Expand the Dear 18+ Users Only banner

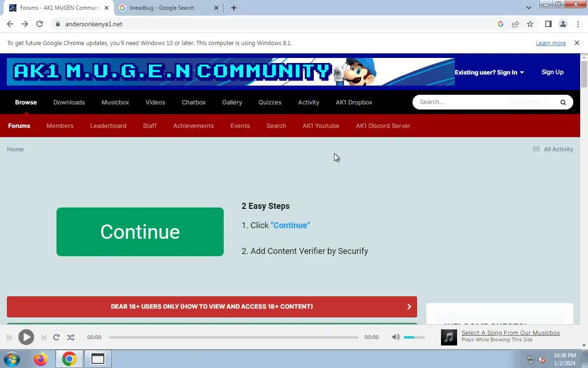[x=212, y=307]
